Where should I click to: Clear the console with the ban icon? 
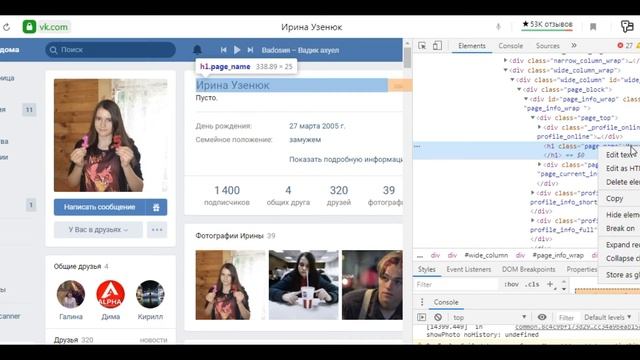tap(438, 317)
